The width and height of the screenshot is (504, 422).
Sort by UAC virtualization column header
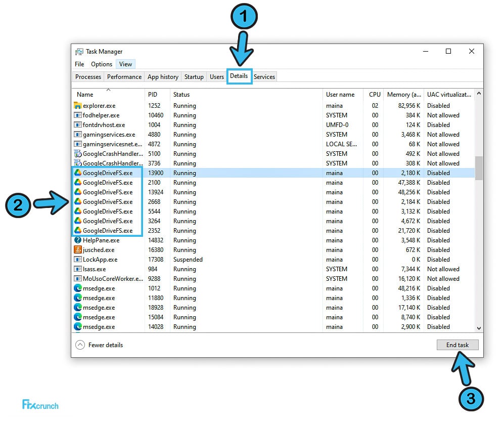449,95
